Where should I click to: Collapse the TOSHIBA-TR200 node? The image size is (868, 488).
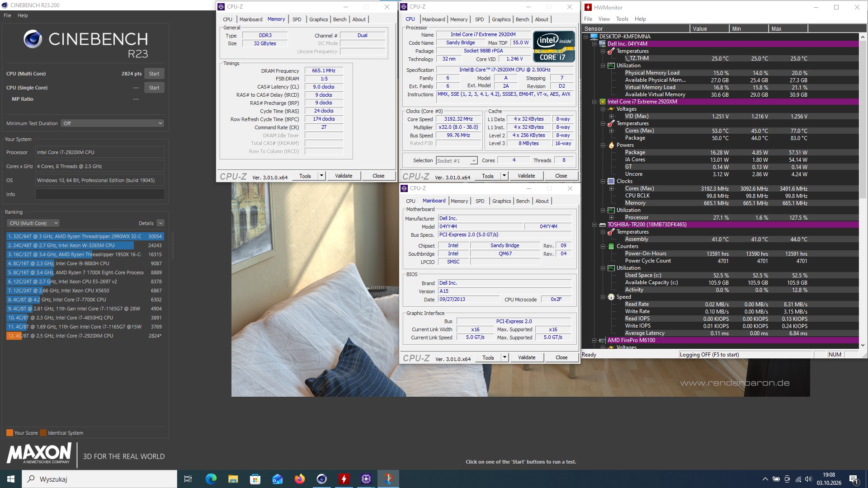tap(594, 225)
